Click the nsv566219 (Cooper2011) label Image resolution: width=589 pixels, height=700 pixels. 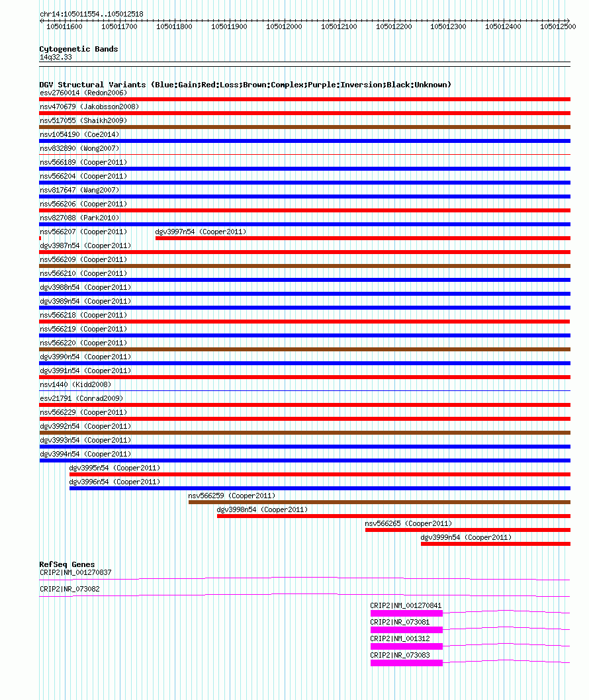pyautogui.click(x=83, y=329)
